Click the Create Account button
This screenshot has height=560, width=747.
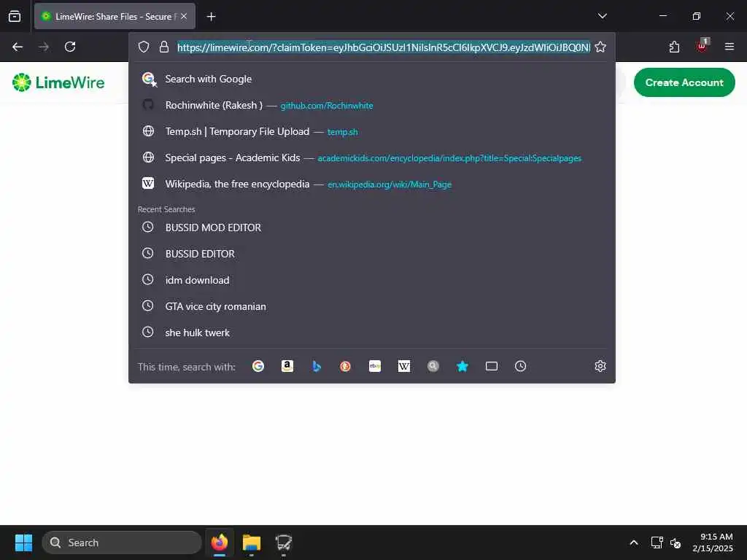coord(684,82)
